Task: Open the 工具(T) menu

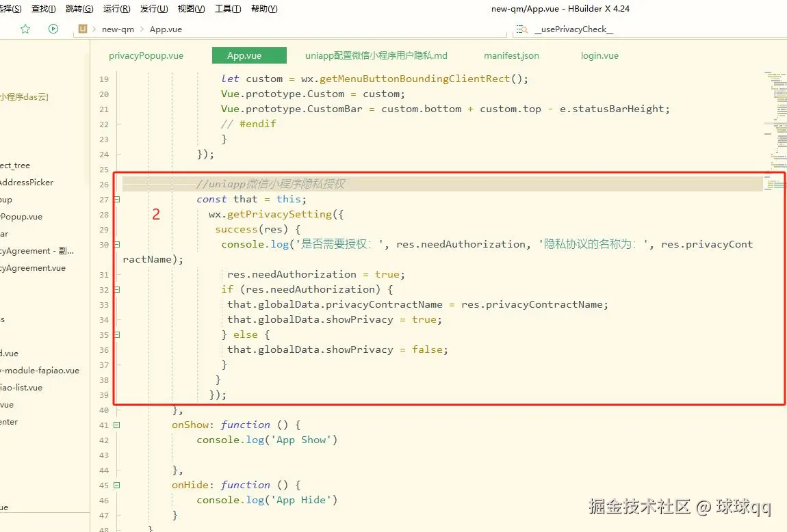Action: 228,8
